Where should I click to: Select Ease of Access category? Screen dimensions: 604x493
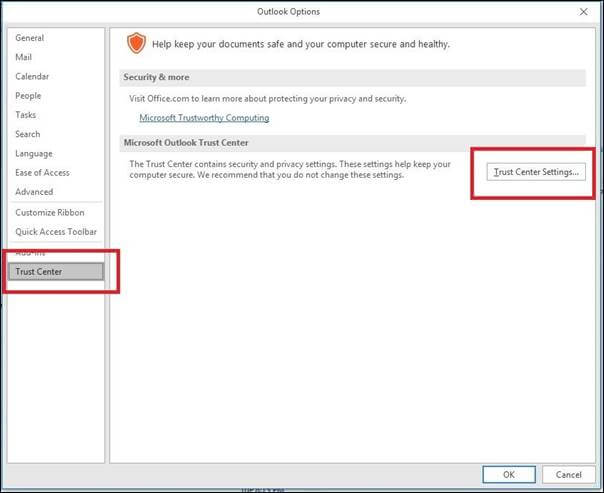click(x=42, y=173)
